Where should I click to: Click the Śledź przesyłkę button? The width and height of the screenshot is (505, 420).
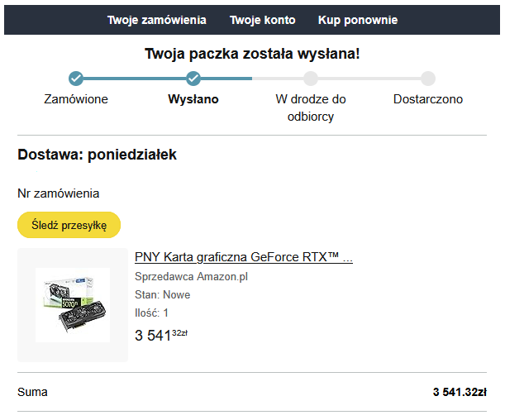(x=69, y=224)
